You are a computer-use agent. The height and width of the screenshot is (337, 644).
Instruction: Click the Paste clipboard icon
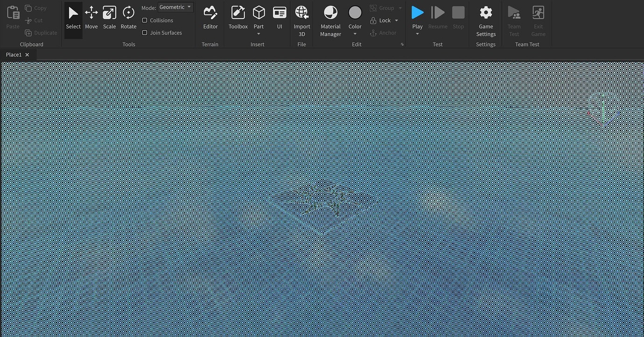click(13, 13)
